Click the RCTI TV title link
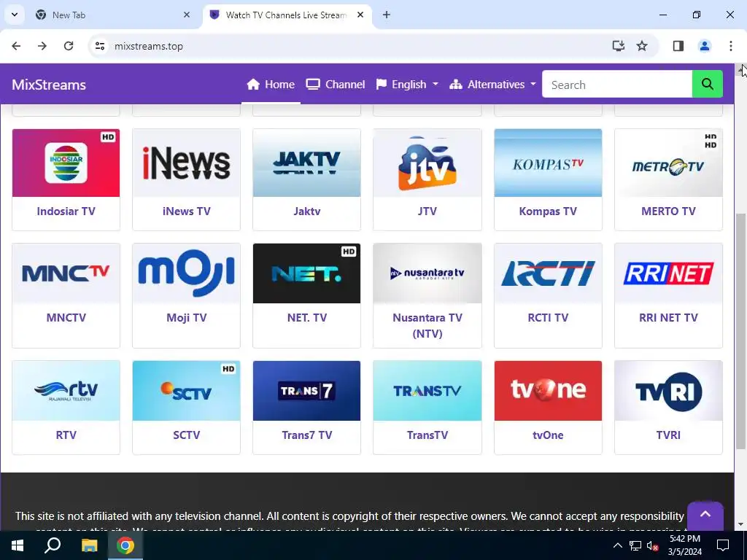747x560 pixels. [548, 318]
